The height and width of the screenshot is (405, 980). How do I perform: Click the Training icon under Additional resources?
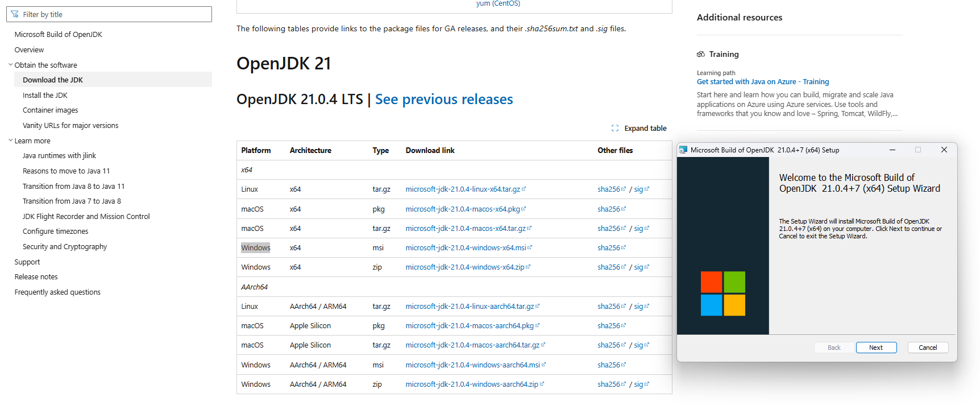(x=701, y=55)
